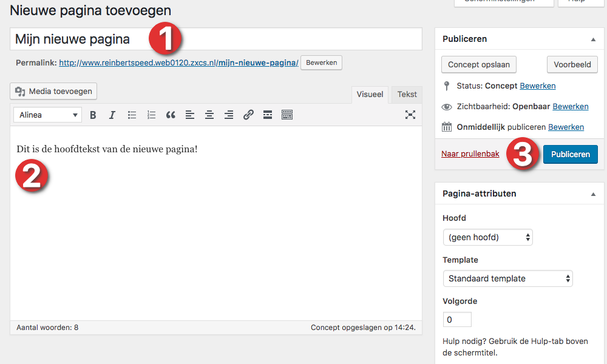Insert a numbered list
This screenshot has height=364, width=607.
pos(151,115)
